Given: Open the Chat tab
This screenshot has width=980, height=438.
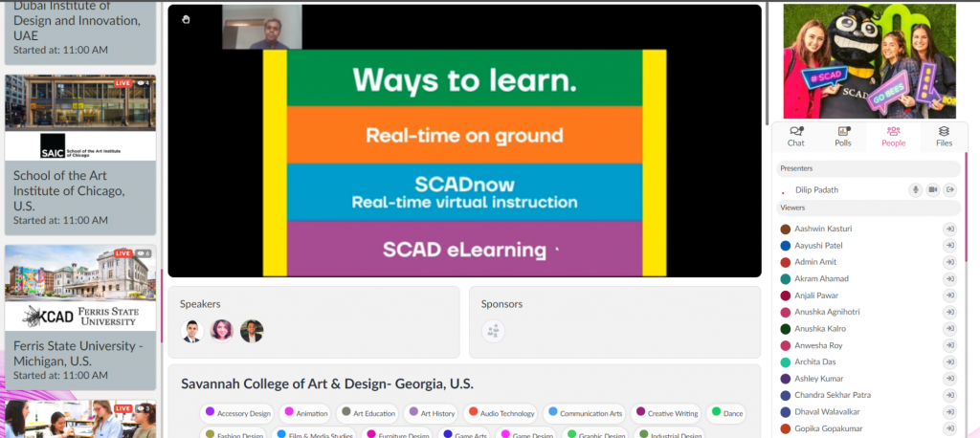Looking at the screenshot, I should [796, 137].
